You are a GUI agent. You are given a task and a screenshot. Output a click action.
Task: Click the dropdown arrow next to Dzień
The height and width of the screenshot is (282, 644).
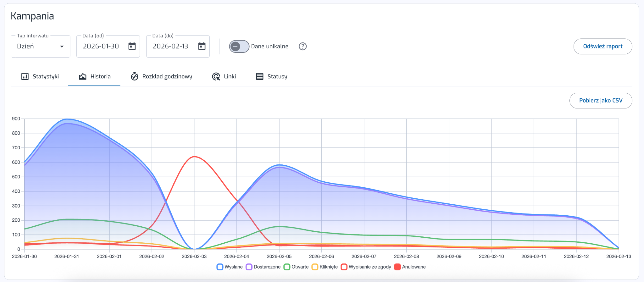pyautogui.click(x=62, y=47)
